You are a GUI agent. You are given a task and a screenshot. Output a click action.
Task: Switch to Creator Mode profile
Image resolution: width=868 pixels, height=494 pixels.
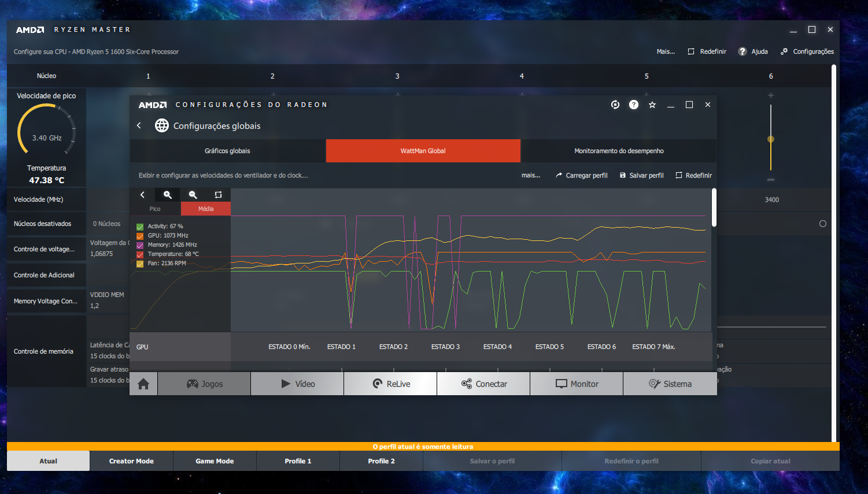coord(131,461)
